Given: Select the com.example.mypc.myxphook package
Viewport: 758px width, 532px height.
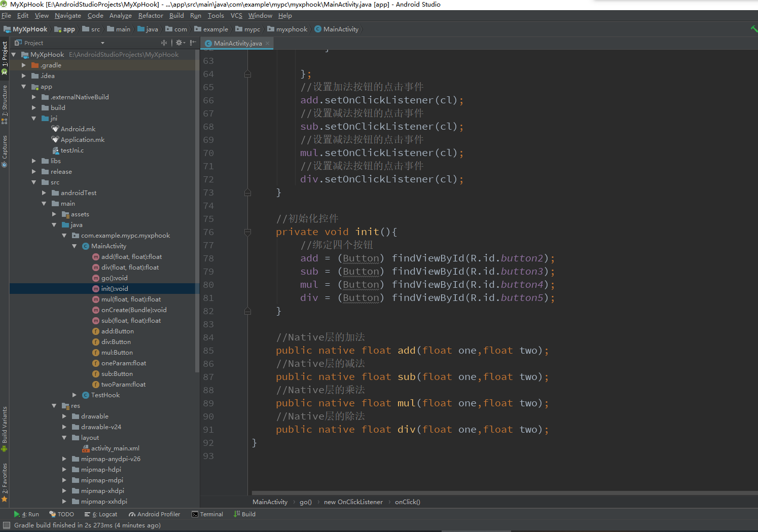Looking at the screenshot, I should coord(121,236).
